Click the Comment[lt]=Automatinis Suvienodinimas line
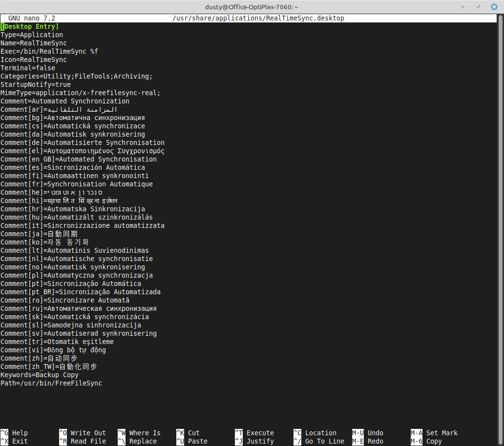Image resolution: width=504 pixels, height=446 pixels. (75, 250)
